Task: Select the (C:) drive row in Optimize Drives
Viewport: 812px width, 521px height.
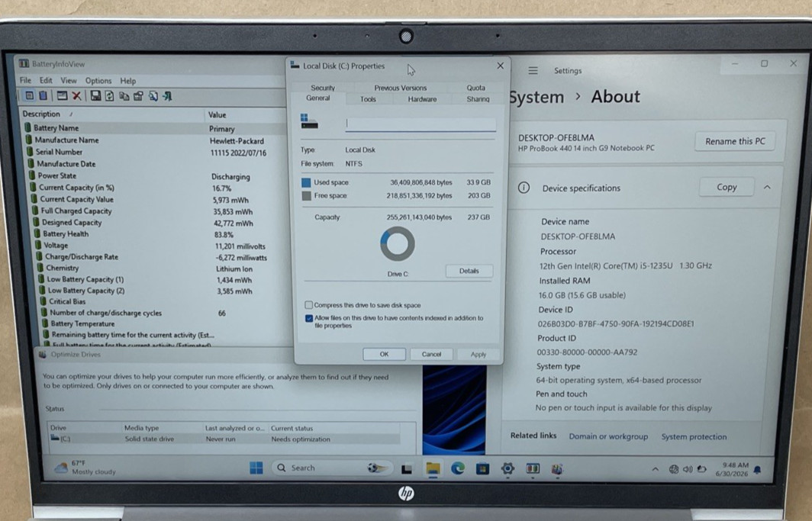Action: [224, 439]
